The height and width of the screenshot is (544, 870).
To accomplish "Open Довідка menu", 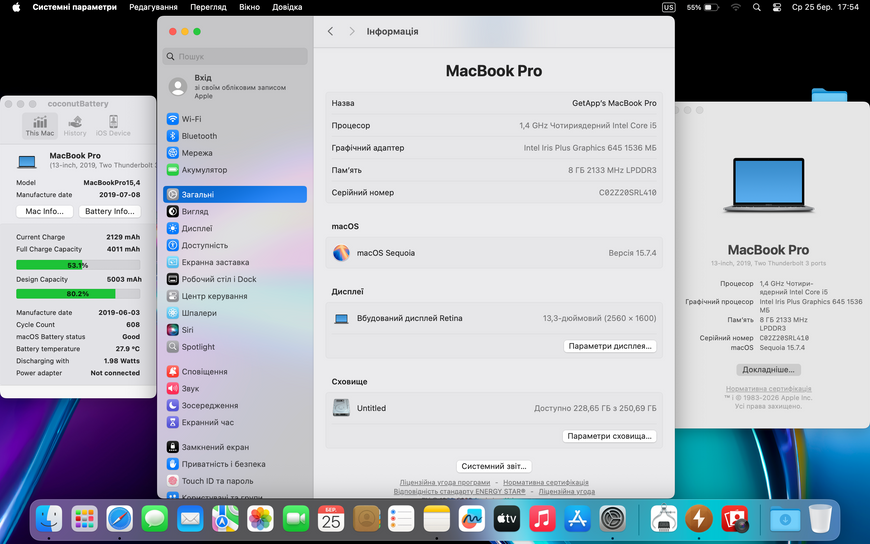I will pyautogui.click(x=287, y=7).
